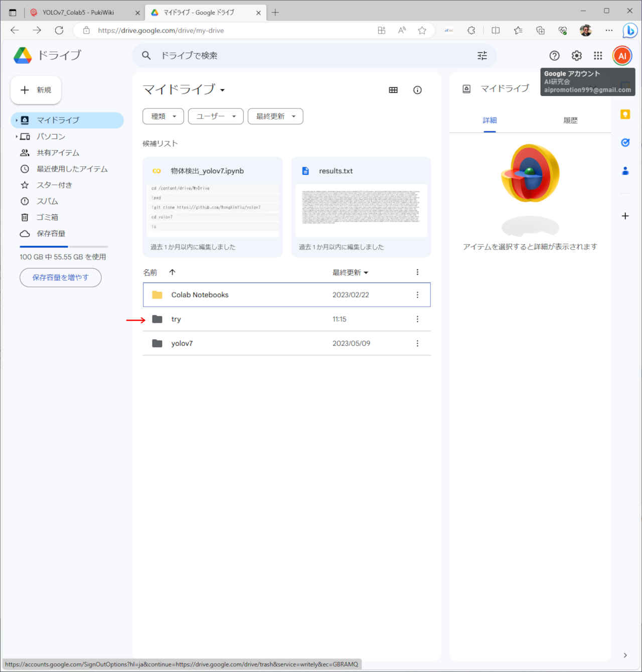Open Google Keep from side panel

625,114
